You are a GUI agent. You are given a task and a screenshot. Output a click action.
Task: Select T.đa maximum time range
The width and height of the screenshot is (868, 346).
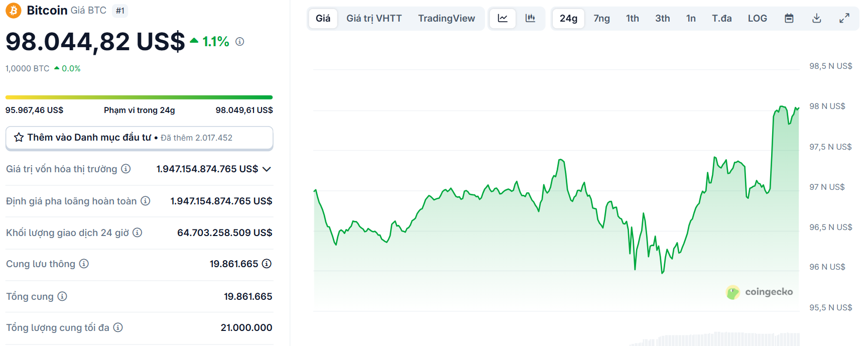coord(722,19)
